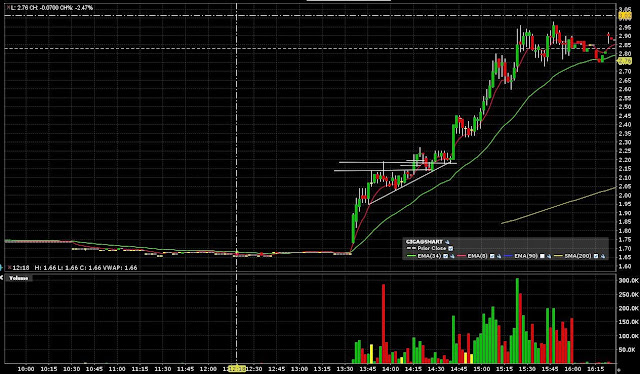Click the yellow SMA(200) legend color line
The image size is (640, 374).
558,256
